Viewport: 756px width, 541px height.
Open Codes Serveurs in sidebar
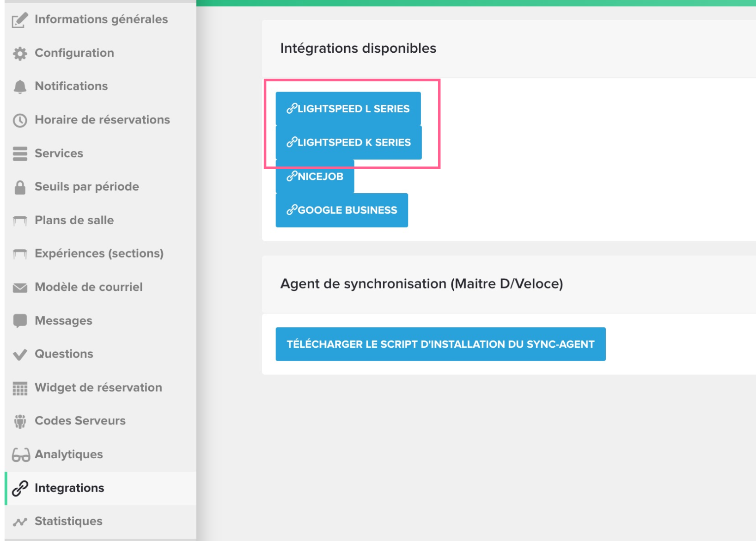click(x=80, y=421)
